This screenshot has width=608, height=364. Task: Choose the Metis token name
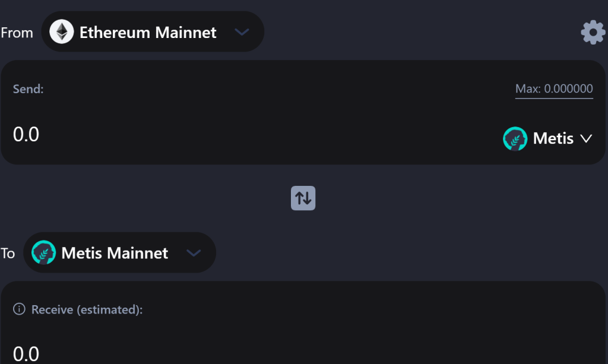click(x=553, y=138)
